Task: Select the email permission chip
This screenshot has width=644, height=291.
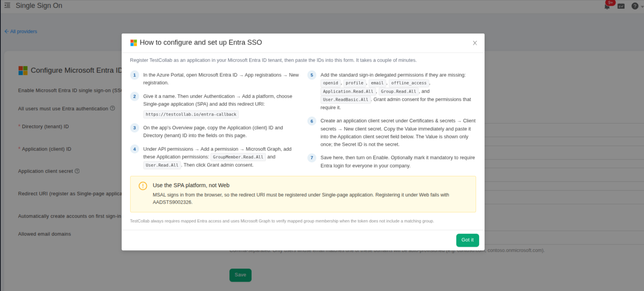Action: tap(377, 83)
